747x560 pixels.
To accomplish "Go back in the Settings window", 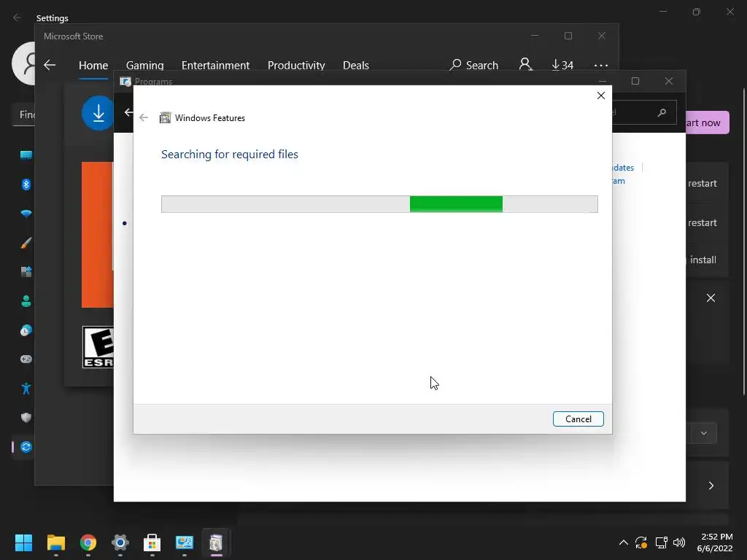I will [x=18, y=17].
